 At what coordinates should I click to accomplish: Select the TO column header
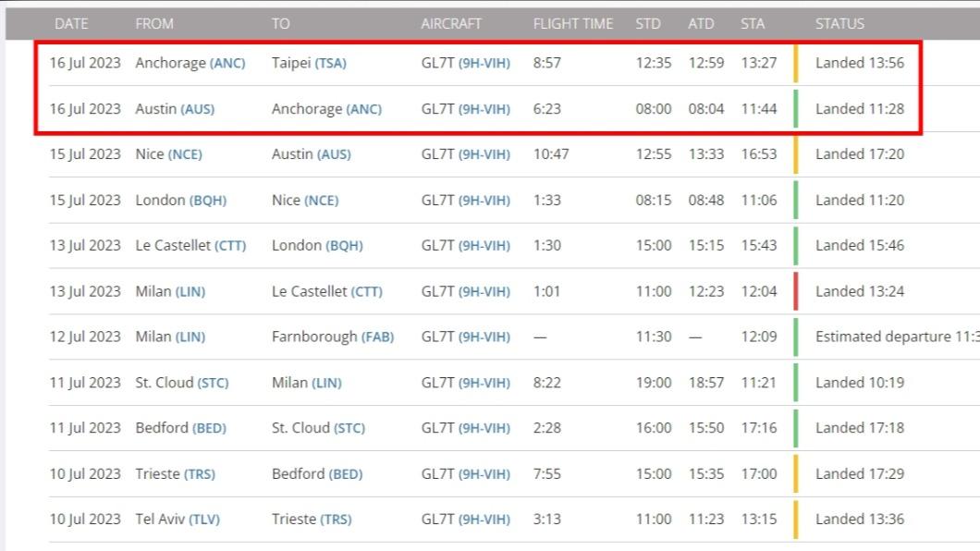(x=281, y=24)
